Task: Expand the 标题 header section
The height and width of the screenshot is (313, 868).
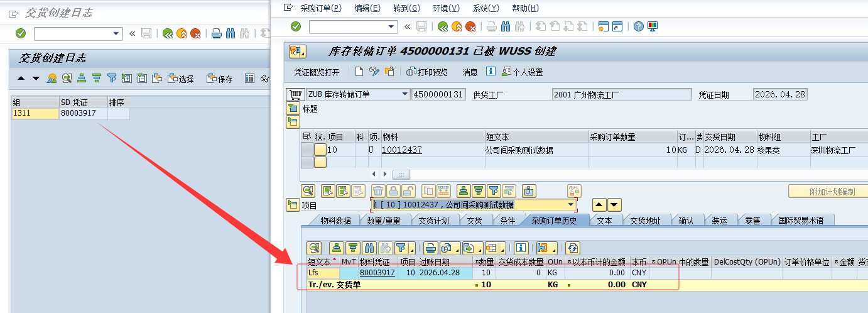Action: click(293, 109)
